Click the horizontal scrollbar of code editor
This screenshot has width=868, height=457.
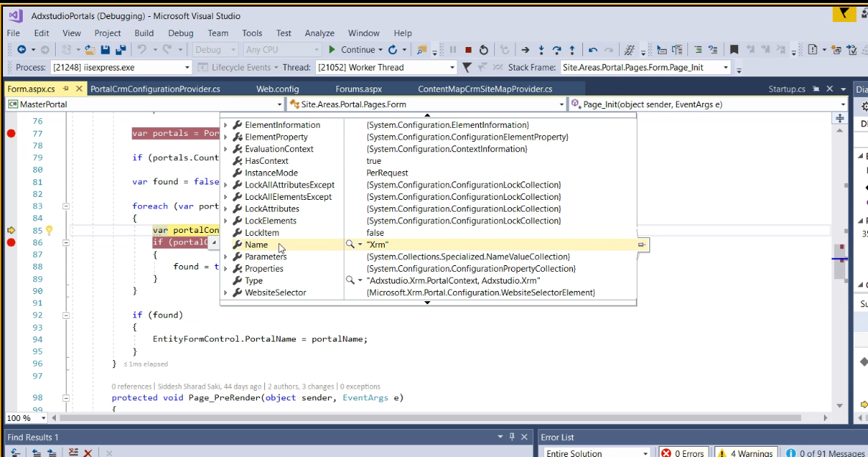pos(430,418)
